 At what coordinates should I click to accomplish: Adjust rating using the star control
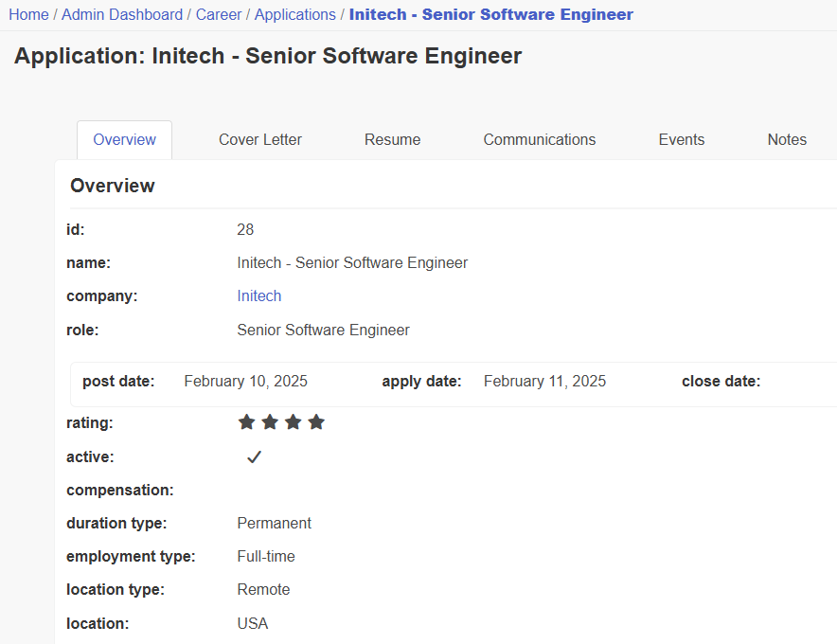click(x=281, y=422)
